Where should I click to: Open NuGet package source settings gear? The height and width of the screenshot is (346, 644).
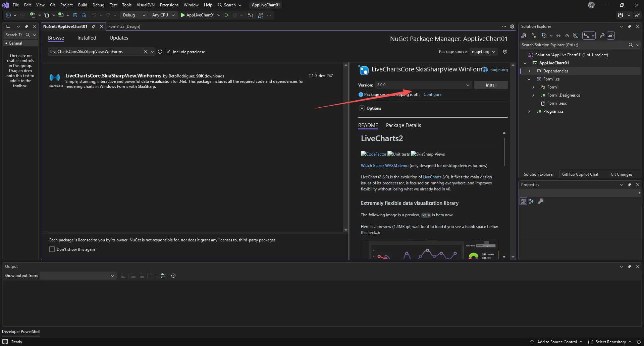505,52
